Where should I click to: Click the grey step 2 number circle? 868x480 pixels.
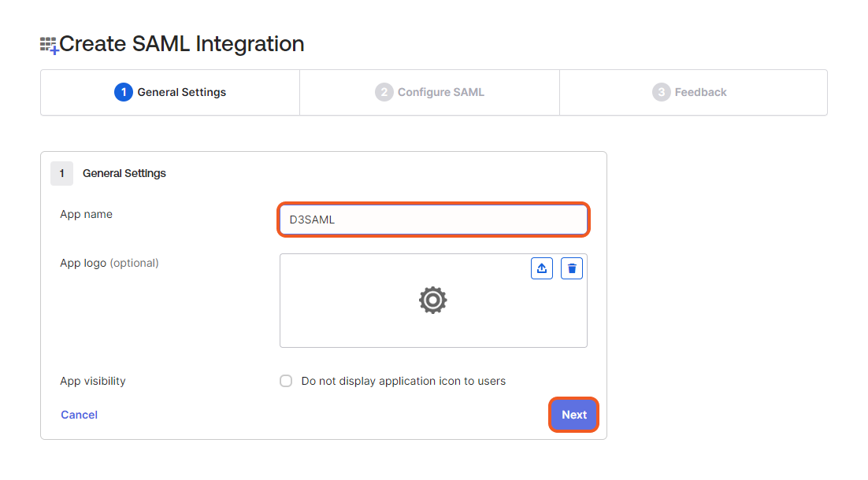pos(384,92)
